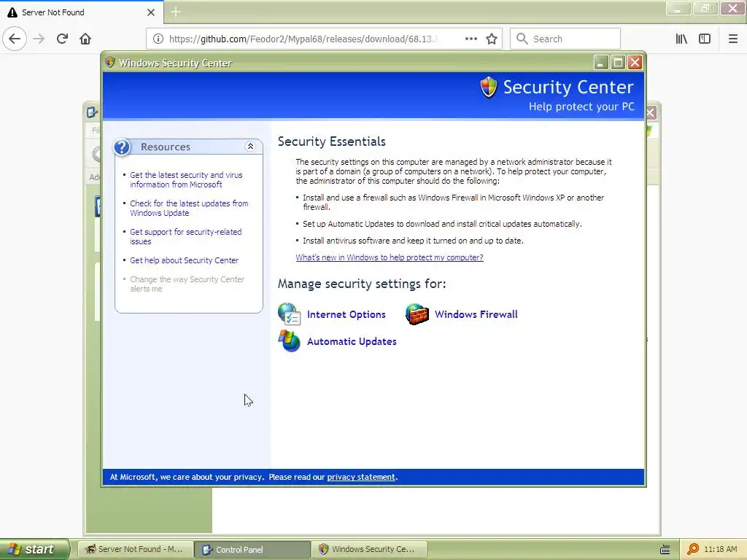
Task: Switch to Control Panel taskbar button
Action: [x=252, y=549]
